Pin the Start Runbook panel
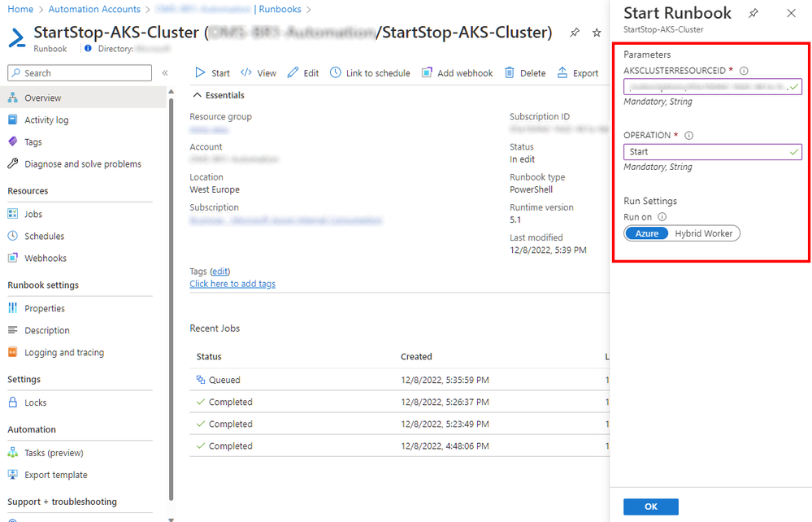 pos(753,14)
